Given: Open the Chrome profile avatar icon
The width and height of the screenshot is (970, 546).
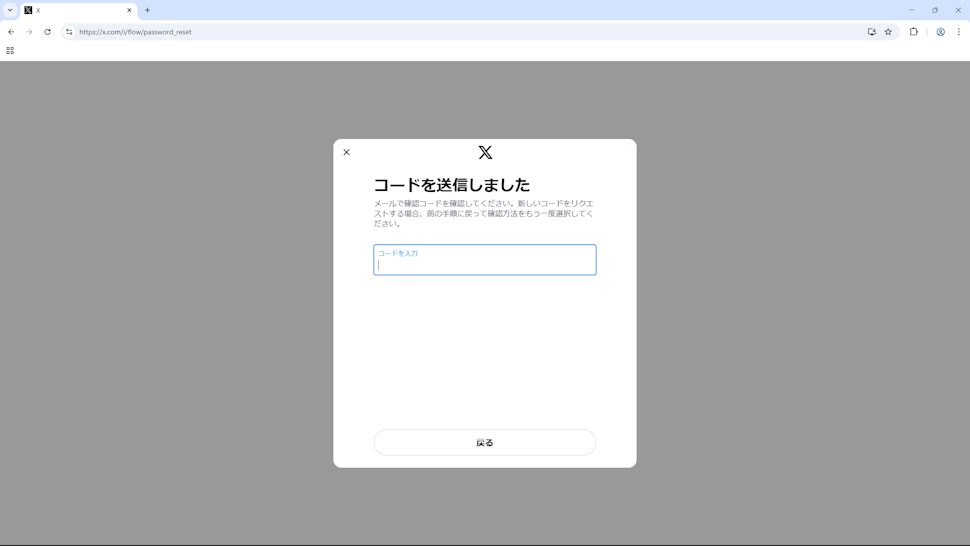Looking at the screenshot, I should [x=940, y=32].
